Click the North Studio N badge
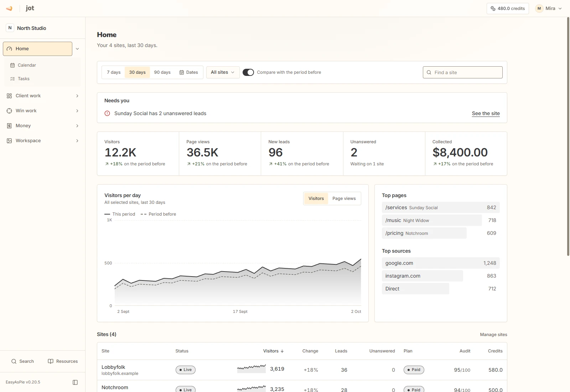Viewport: 570px width, 392px height. pos(10,28)
